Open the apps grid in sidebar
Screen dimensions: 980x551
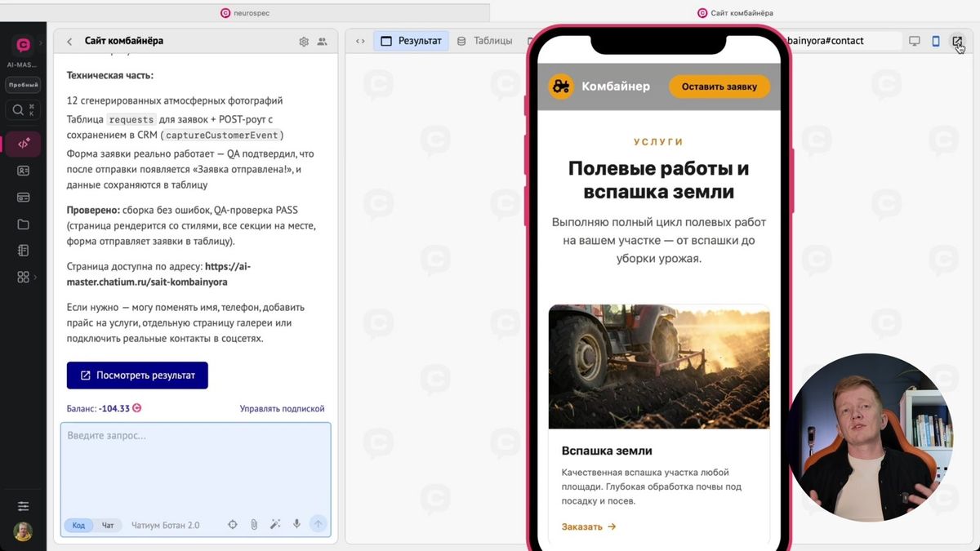pos(23,278)
